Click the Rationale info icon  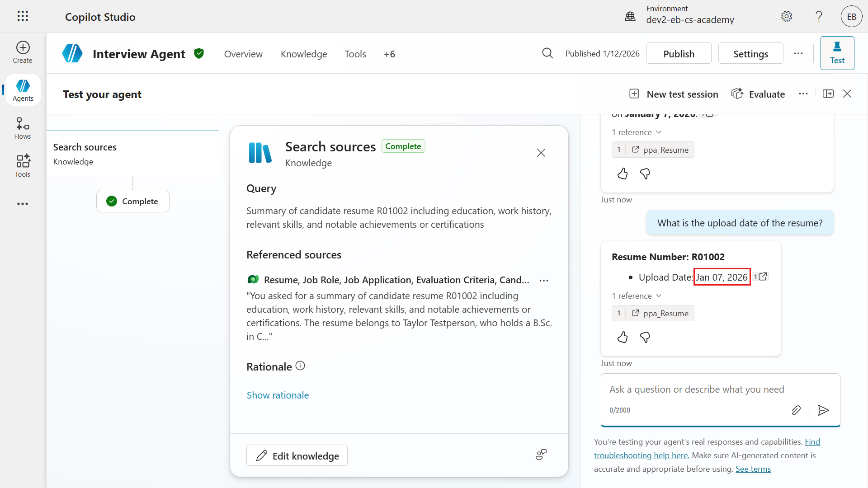point(300,366)
